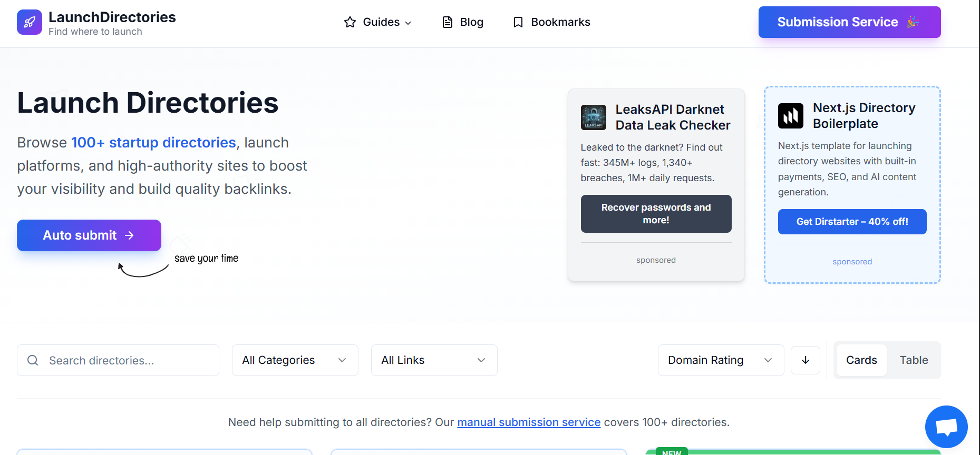Click the rocket doodle near Auto submit
980x455 pixels.
tap(179, 242)
